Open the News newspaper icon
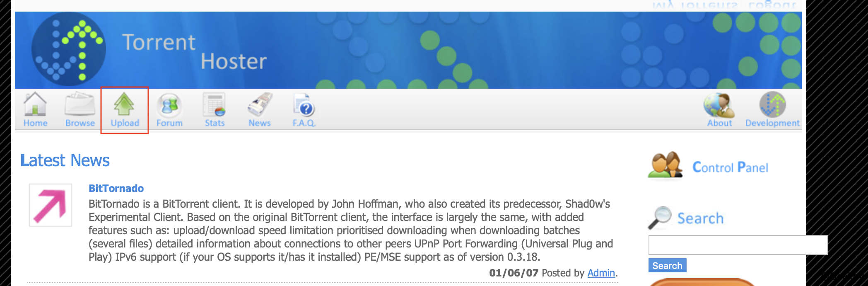The width and height of the screenshot is (868, 286). [x=260, y=104]
